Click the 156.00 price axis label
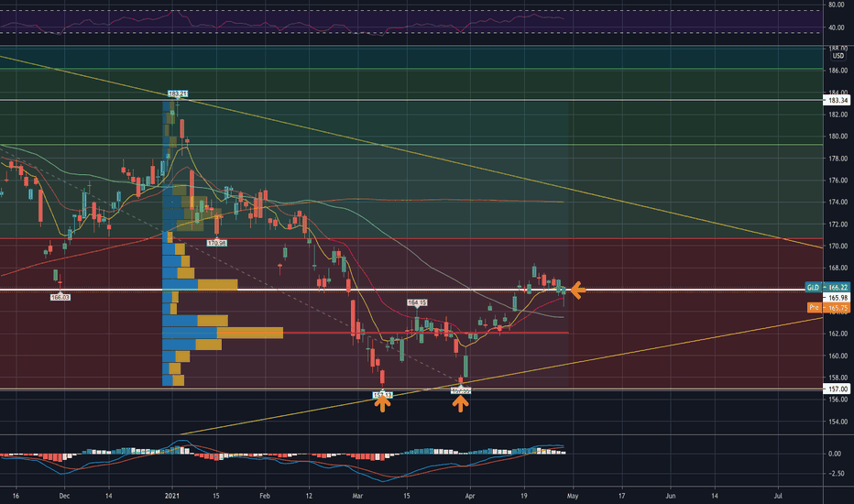The width and height of the screenshot is (854, 504). pos(838,400)
